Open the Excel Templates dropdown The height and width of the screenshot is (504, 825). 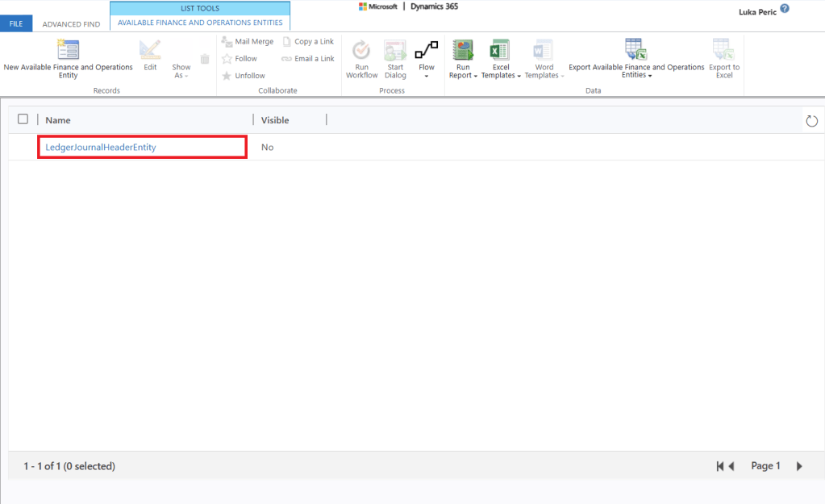pyautogui.click(x=501, y=71)
